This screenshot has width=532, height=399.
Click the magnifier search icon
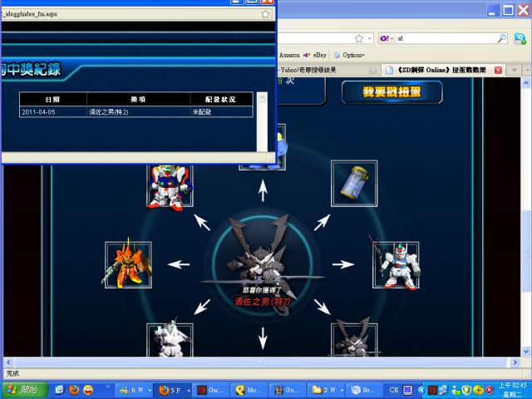coord(502,38)
